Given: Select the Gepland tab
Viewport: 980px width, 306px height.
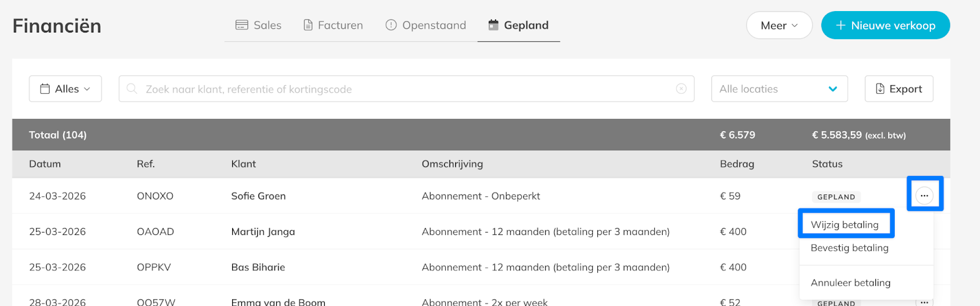Looking at the screenshot, I should pos(518,25).
